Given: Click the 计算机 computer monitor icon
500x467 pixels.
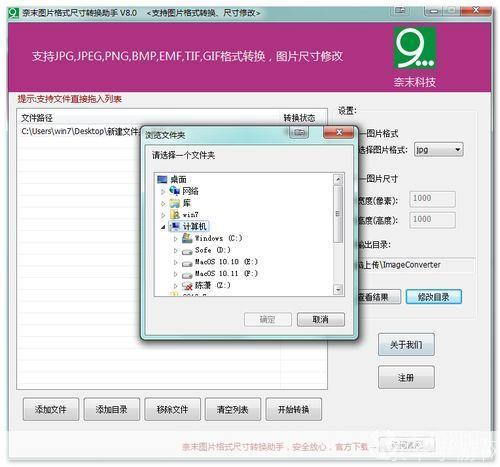Looking at the screenshot, I should point(175,226).
